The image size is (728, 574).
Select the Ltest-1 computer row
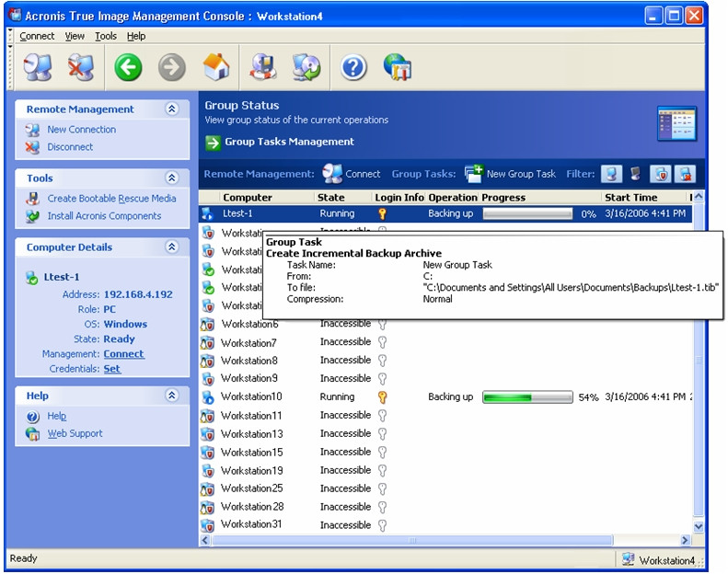click(445, 214)
